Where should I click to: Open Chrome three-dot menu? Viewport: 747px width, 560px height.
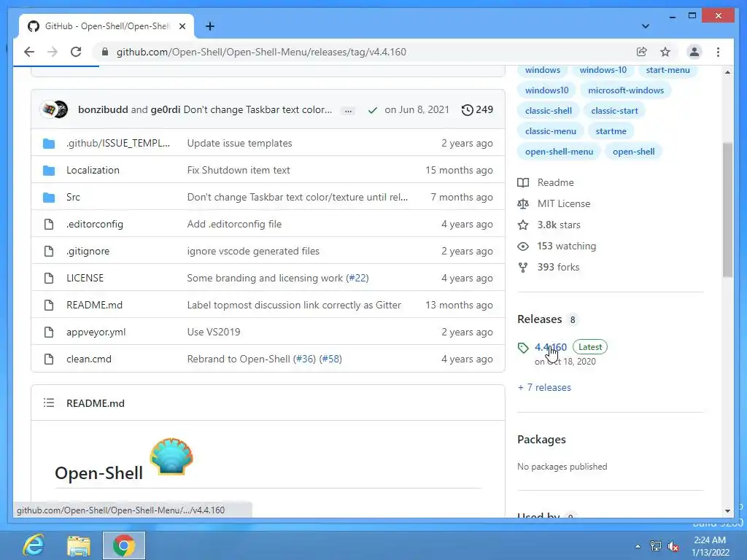click(718, 52)
